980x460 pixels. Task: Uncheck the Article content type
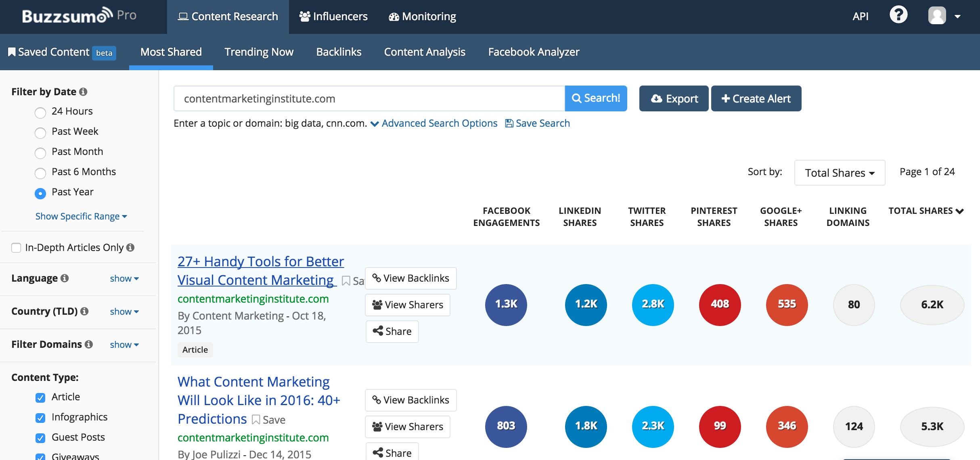coord(40,397)
